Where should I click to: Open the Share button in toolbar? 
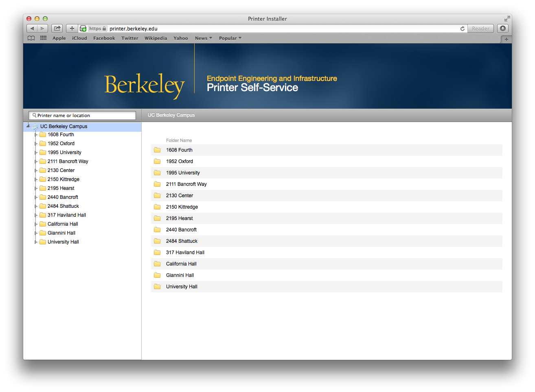pos(57,28)
